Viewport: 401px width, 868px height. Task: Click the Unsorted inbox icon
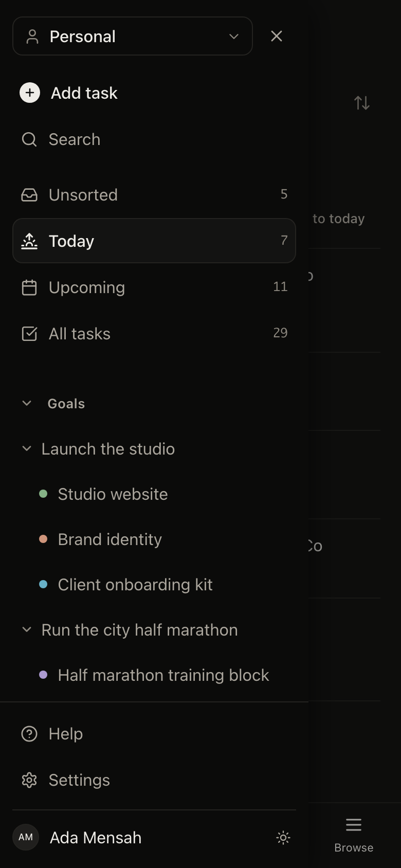29,195
